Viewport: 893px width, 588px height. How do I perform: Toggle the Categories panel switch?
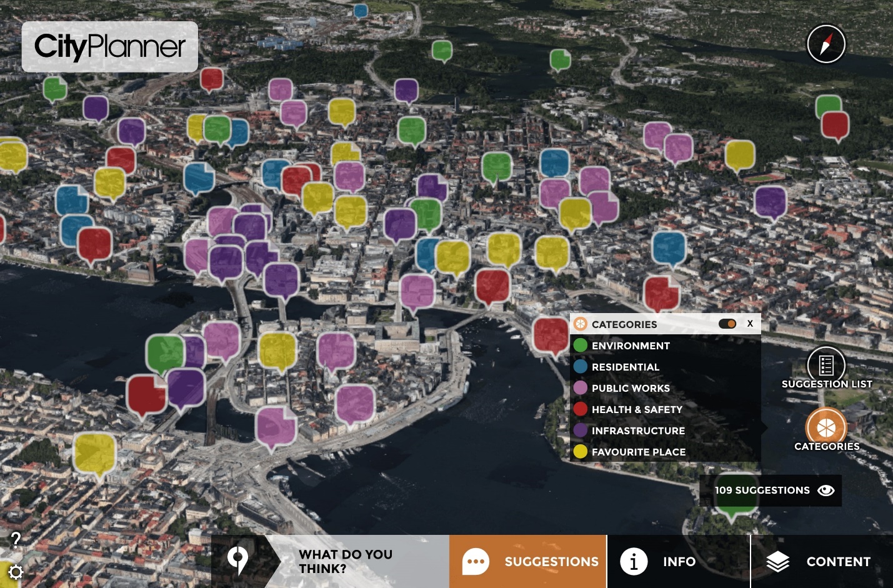(727, 324)
